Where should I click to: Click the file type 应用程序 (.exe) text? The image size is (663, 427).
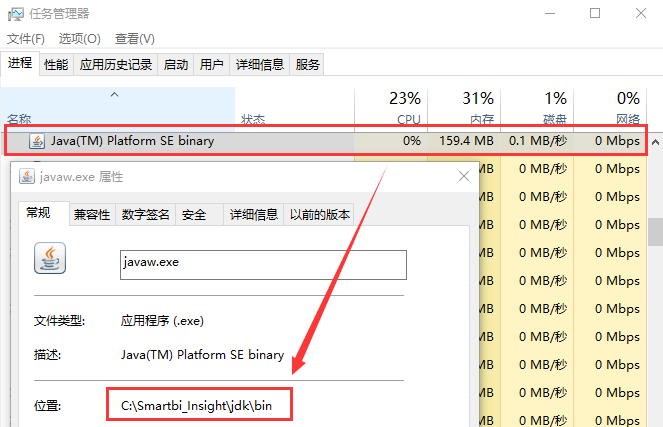pyautogui.click(x=162, y=321)
